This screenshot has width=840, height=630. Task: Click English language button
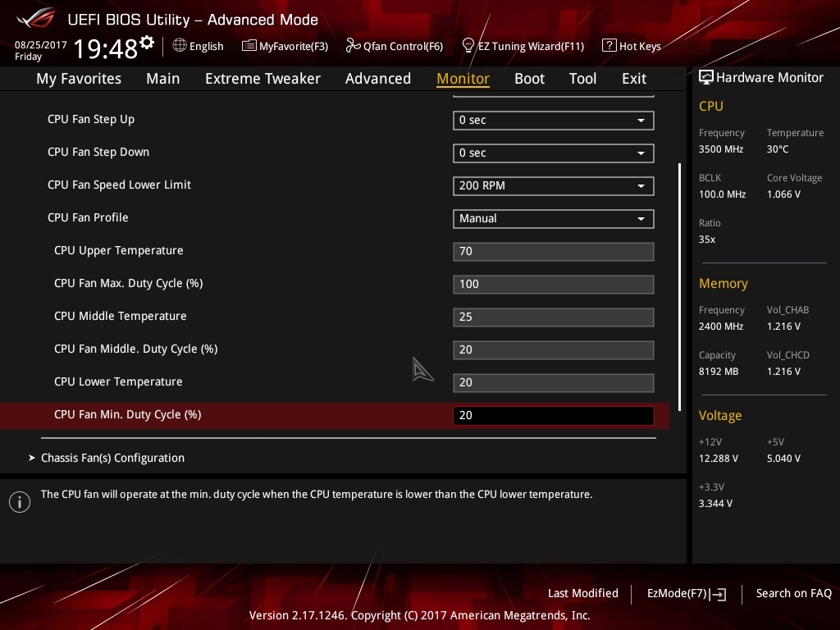click(x=206, y=46)
